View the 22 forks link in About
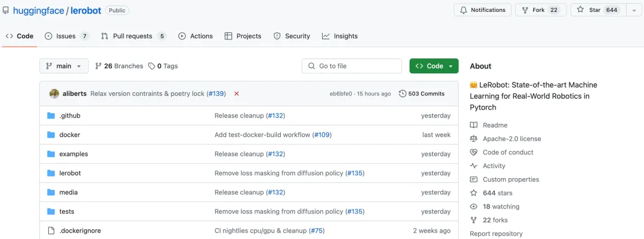This screenshot has height=239, width=644. click(496, 220)
